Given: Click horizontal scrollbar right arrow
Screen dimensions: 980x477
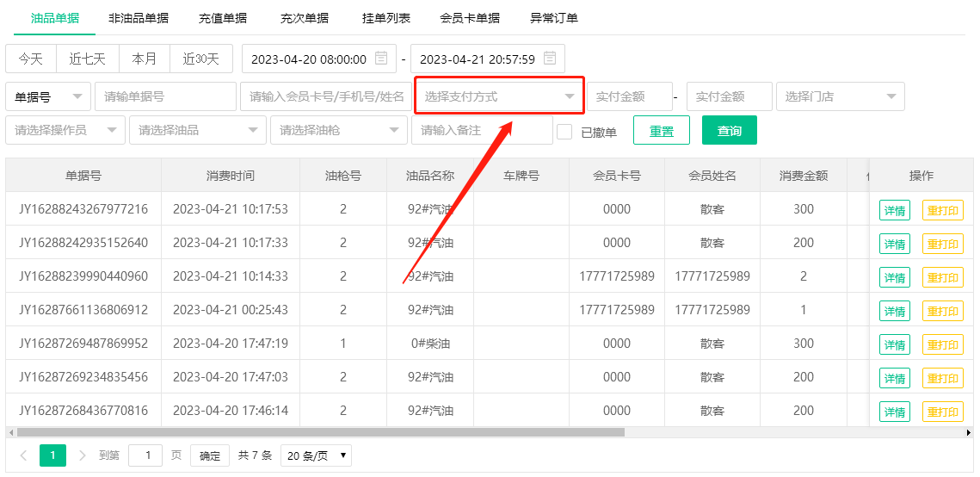Looking at the screenshot, I should pyautogui.click(x=970, y=432).
